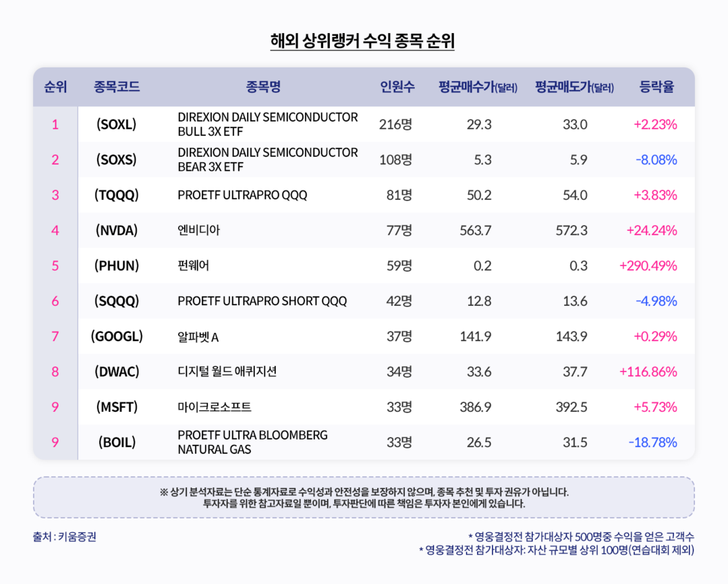Click the '34명' participant count
Image resolution: width=728 pixels, height=584 pixels.
click(399, 371)
